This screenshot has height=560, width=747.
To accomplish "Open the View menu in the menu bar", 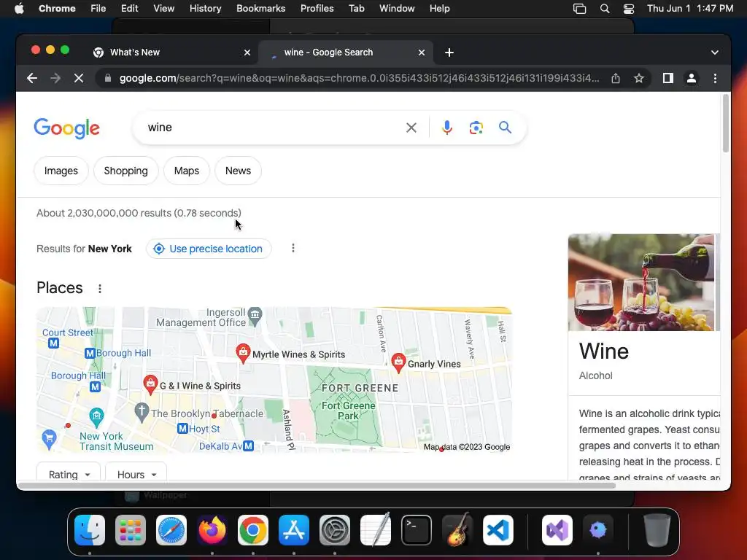I will (x=163, y=9).
